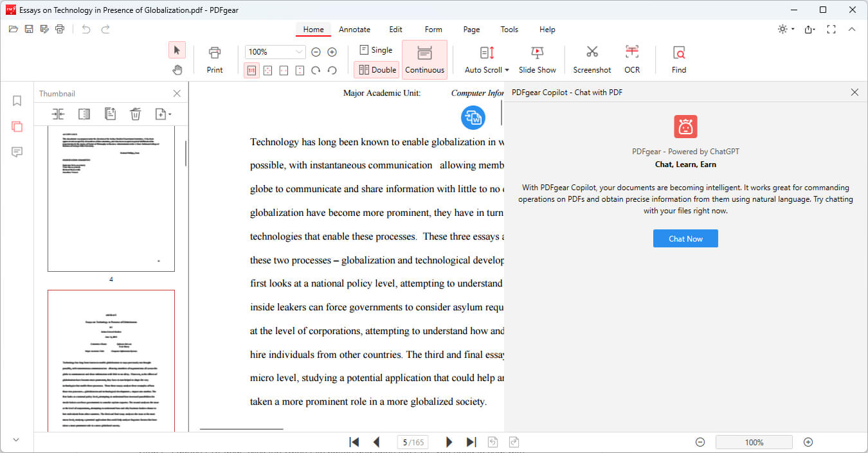Start the Slide Show
This screenshot has height=453, width=868.
537,59
